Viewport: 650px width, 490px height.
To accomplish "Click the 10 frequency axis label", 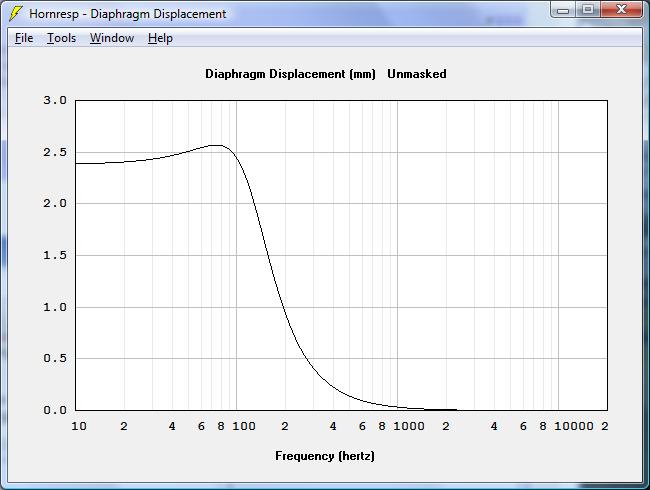I will click(x=79, y=426).
